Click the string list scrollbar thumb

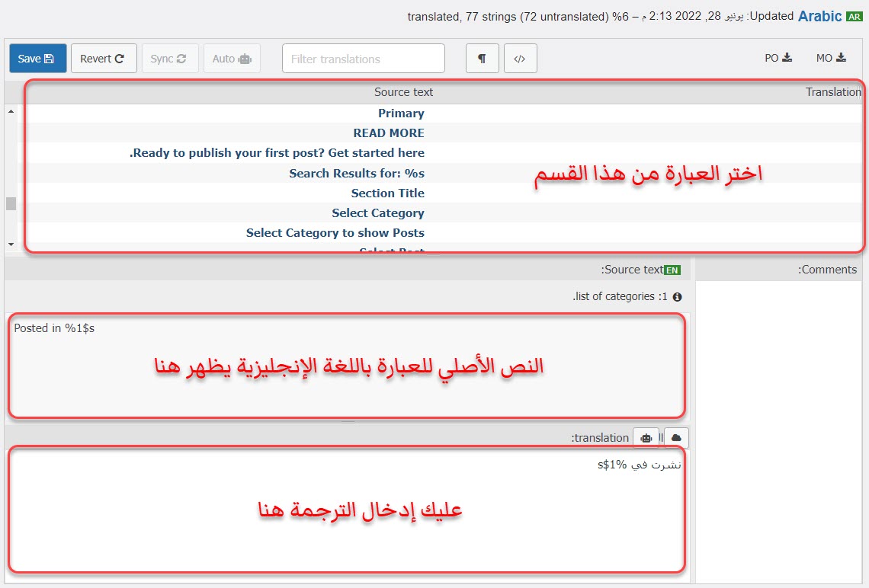pyautogui.click(x=11, y=203)
